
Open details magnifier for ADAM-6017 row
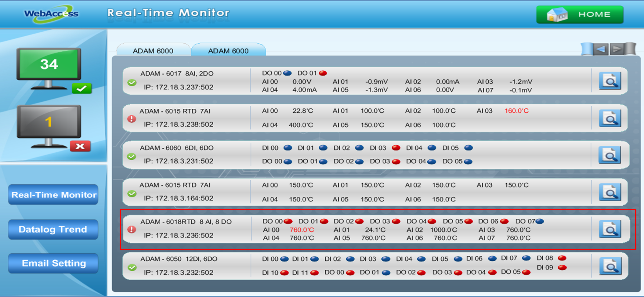click(610, 81)
